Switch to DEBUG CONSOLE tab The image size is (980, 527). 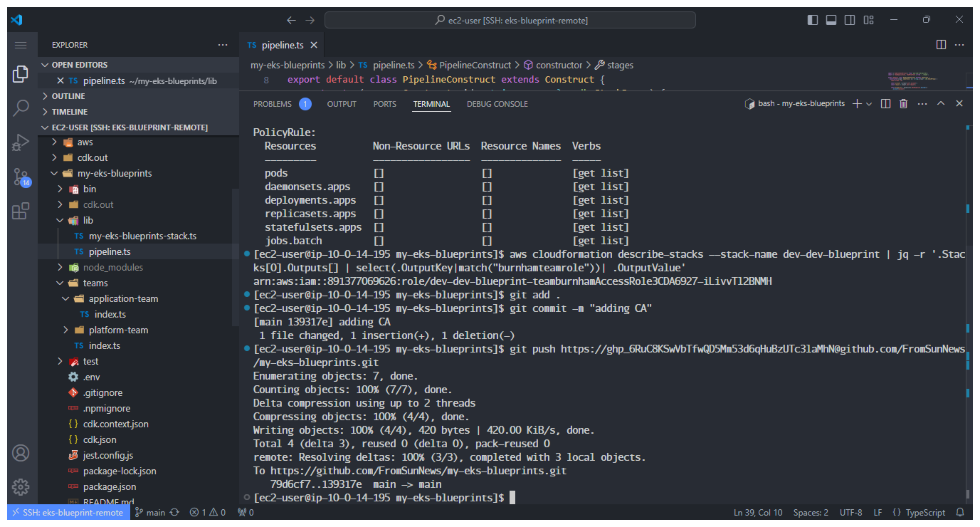(497, 104)
